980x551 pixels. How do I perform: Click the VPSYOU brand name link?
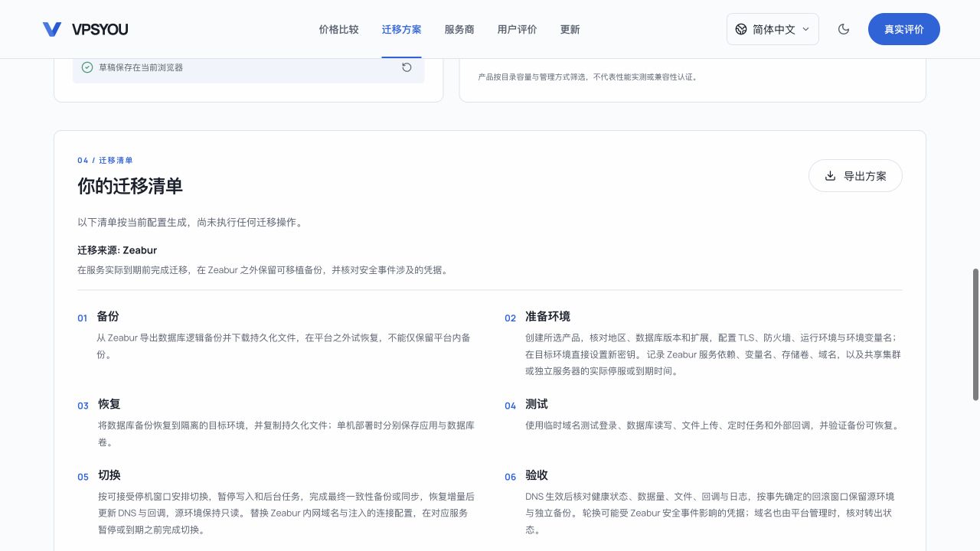[100, 29]
